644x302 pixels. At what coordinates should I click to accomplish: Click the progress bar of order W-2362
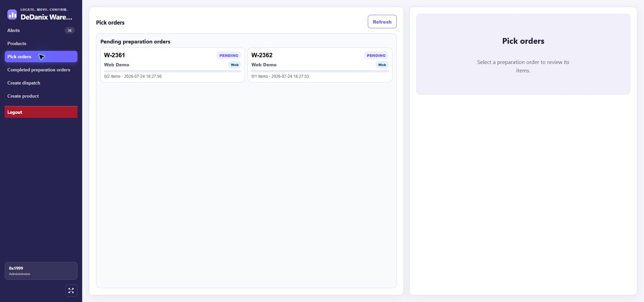(320, 71)
